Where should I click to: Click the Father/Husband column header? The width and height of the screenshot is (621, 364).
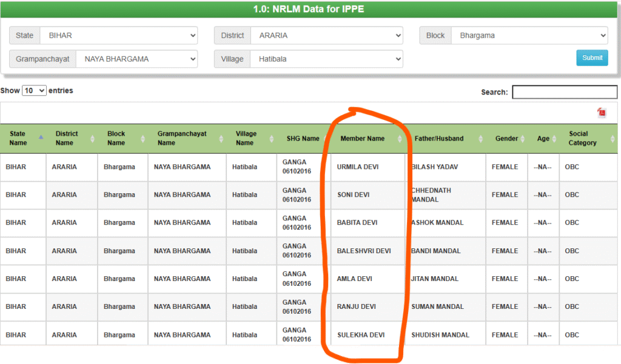(439, 139)
